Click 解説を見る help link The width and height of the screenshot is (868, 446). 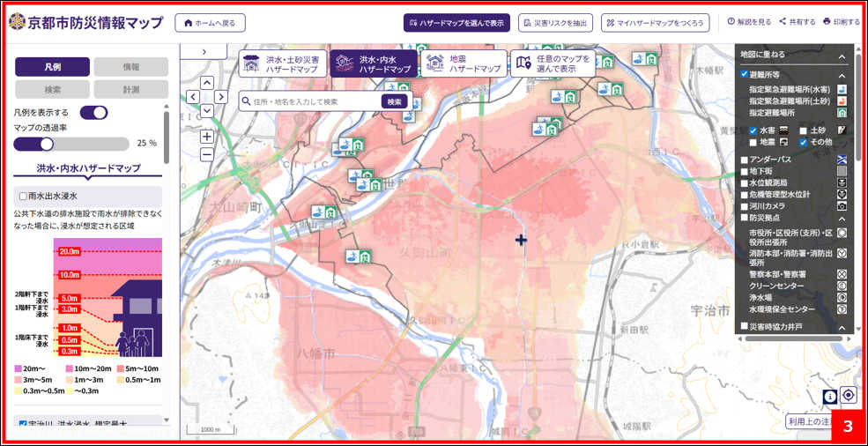tap(749, 22)
